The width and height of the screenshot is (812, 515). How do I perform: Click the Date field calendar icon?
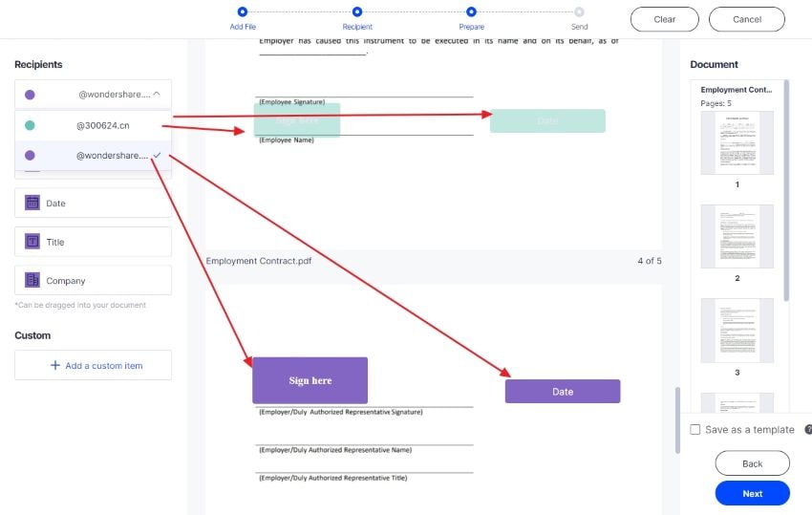pyautogui.click(x=32, y=203)
